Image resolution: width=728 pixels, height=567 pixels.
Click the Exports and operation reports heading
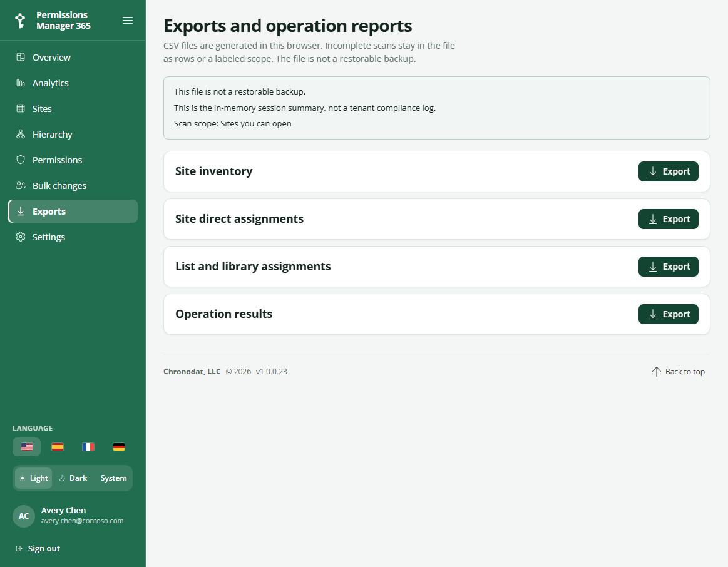point(288,26)
